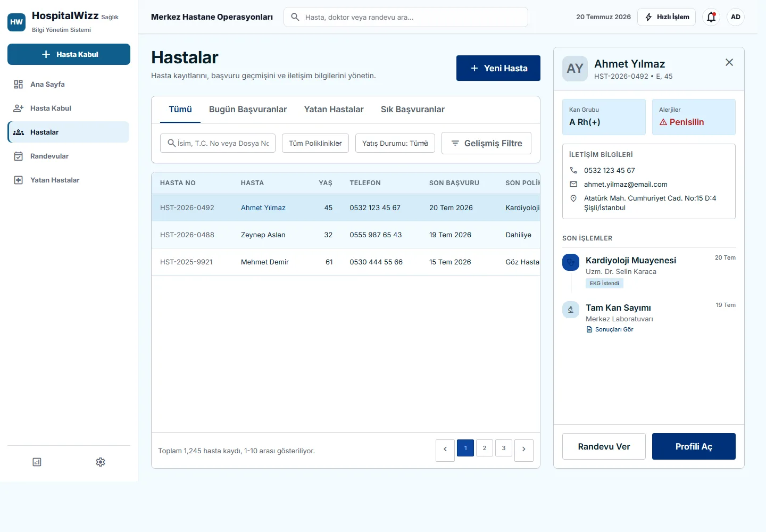Close the Ahmet Yılmaz detail panel
The height and width of the screenshot is (532, 766).
[x=729, y=63]
